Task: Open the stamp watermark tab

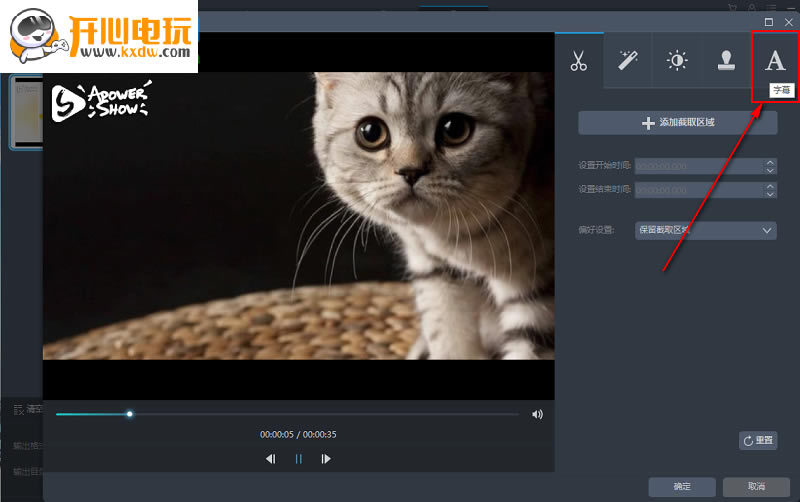Action: pos(726,61)
